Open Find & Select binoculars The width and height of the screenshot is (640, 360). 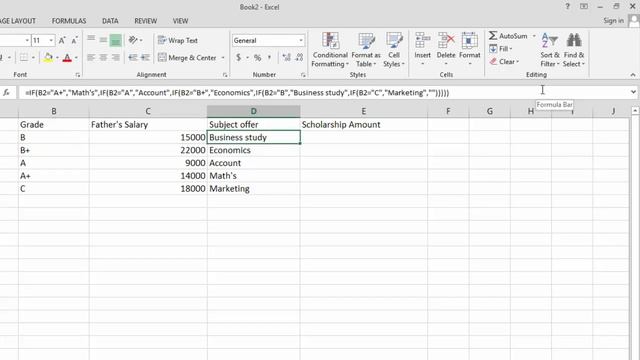pyautogui.click(x=573, y=50)
